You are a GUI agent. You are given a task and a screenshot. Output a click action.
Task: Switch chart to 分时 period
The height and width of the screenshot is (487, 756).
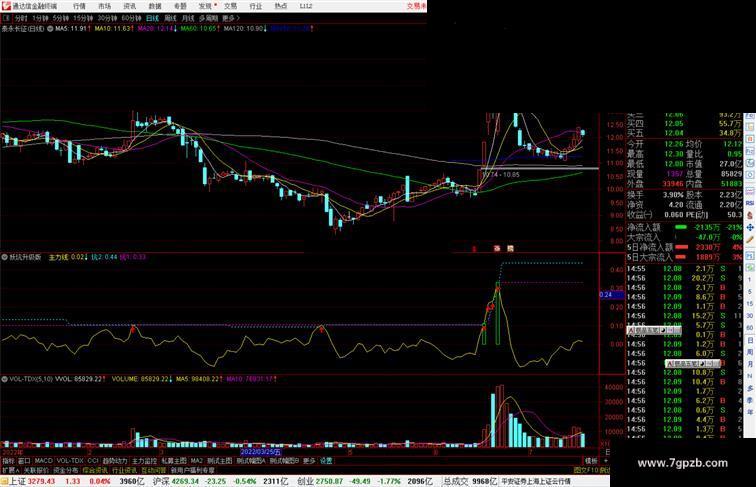pyautogui.click(x=21, y=18)
